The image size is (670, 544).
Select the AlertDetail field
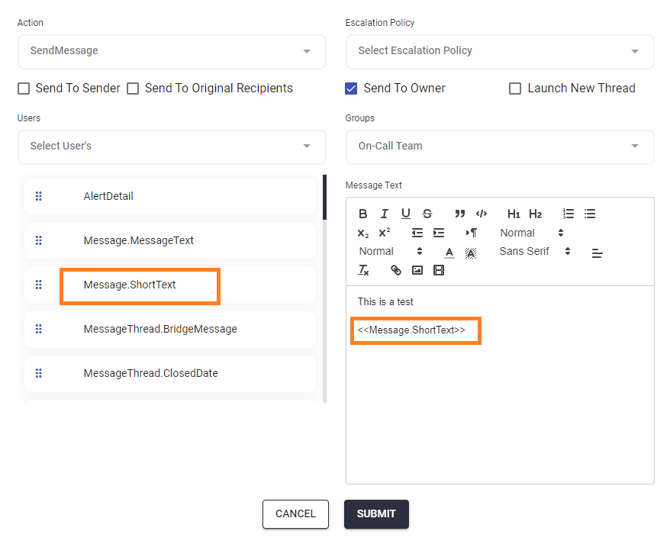pos(170,197)
